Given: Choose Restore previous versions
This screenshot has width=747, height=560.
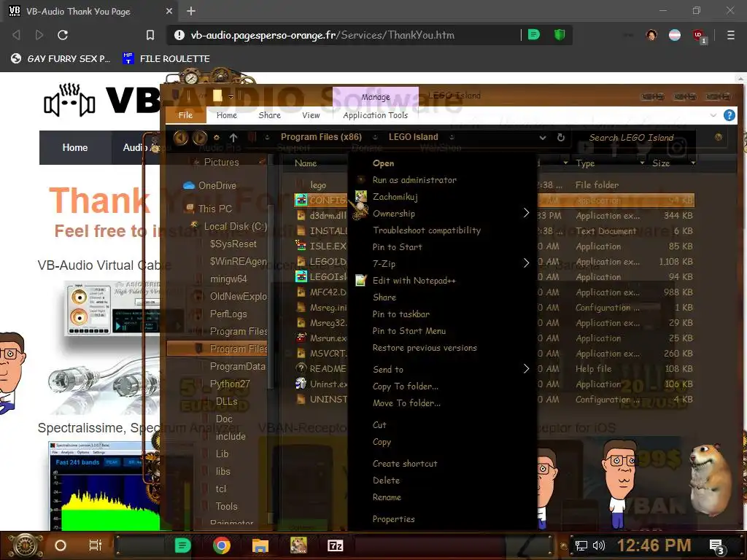Looking at the screenshot, I should point(425,348).
